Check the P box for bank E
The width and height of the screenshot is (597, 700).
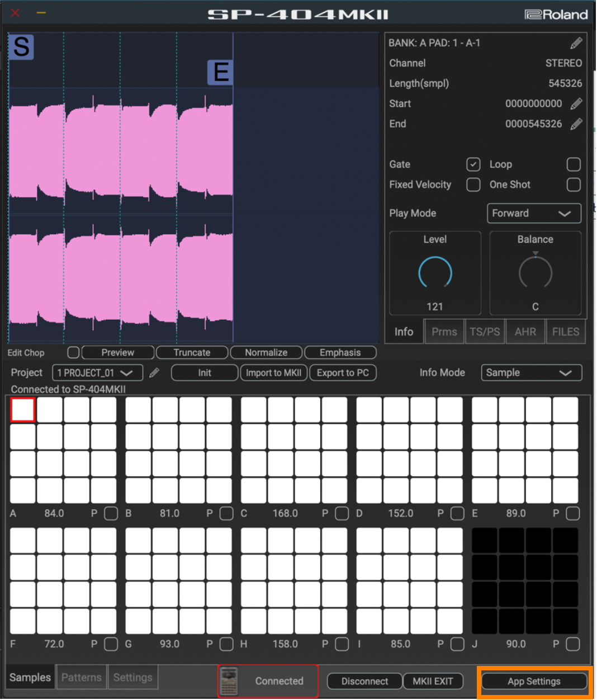tap(573, 513)
